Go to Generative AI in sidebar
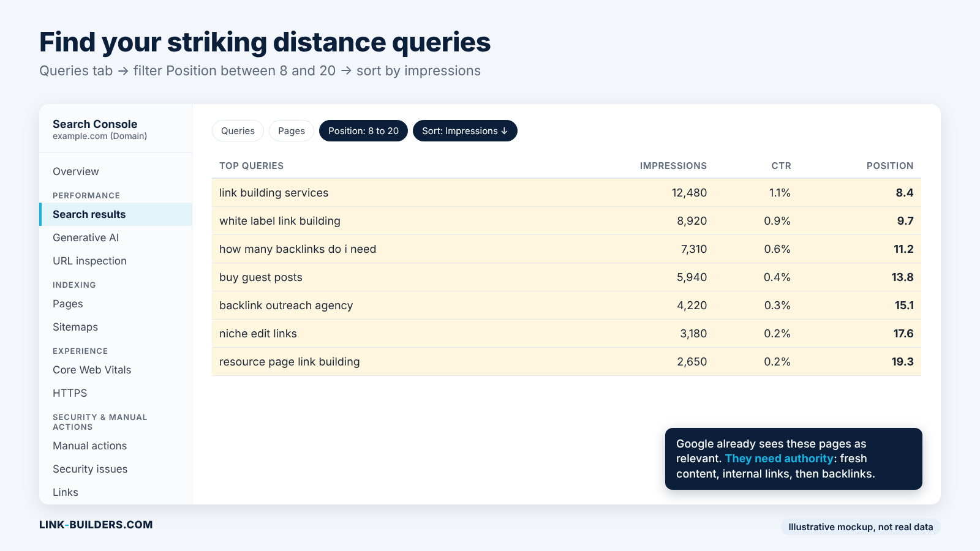Screen dimensions: 980x551 coord(86,238)
